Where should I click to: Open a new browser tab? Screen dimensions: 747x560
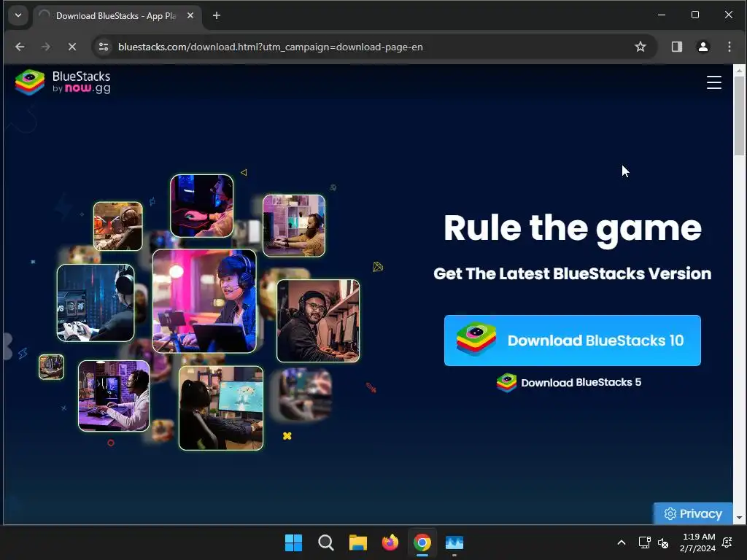tap(216, 16)
